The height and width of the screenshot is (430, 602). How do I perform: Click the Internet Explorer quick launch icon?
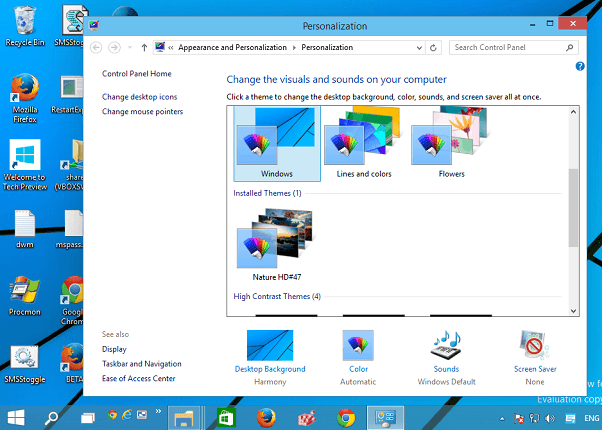(x=127, y=415)
